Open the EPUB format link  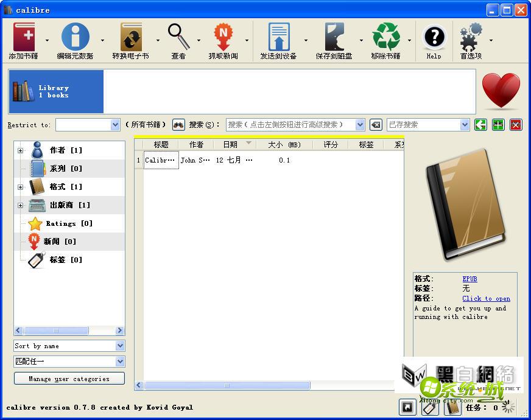[x=469, y=279]
